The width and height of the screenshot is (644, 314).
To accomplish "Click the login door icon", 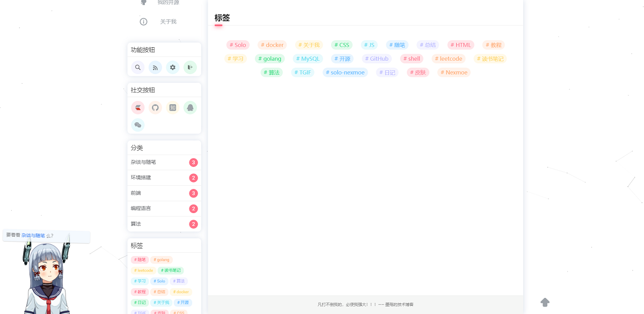I will point(190,67).
